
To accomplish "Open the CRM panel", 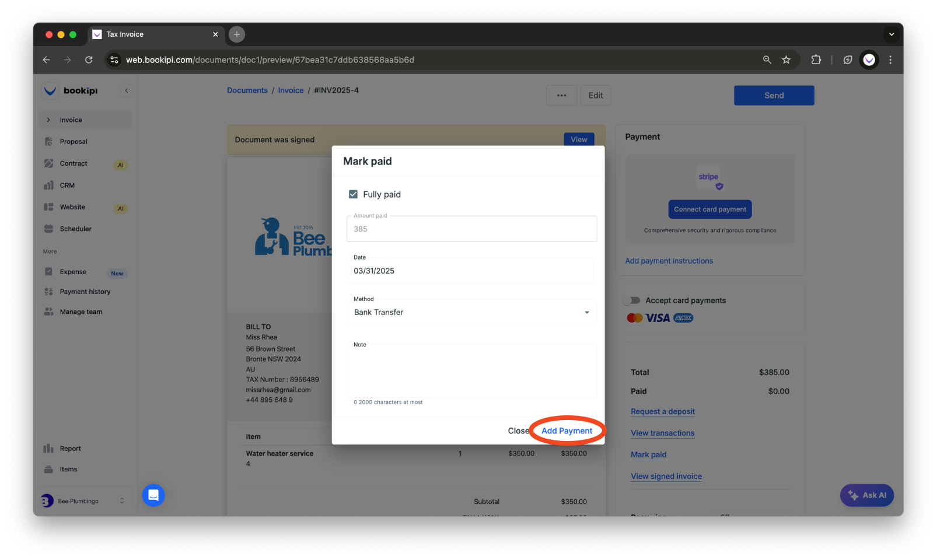I will pos(68,185).
